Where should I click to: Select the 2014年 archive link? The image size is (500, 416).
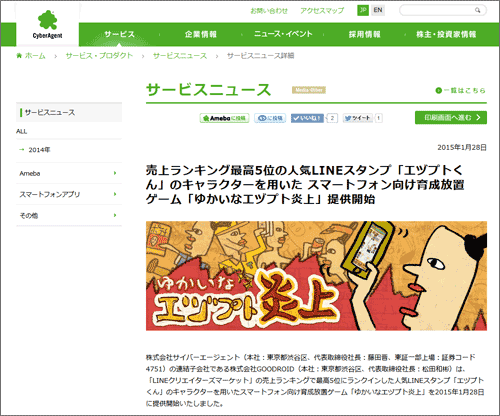click(x=39, y=150)
